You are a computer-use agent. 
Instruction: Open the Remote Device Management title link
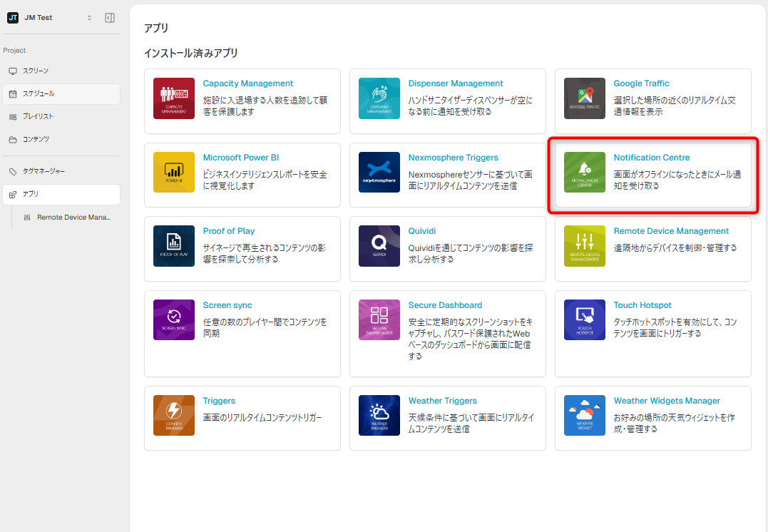coord(671,231)
